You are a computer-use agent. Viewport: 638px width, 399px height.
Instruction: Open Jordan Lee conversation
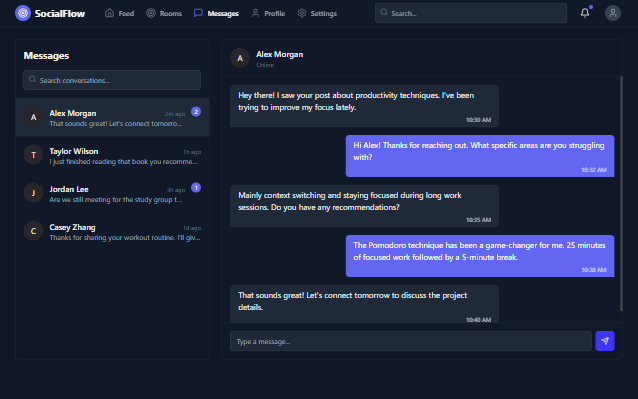click(x=112, y=193)
